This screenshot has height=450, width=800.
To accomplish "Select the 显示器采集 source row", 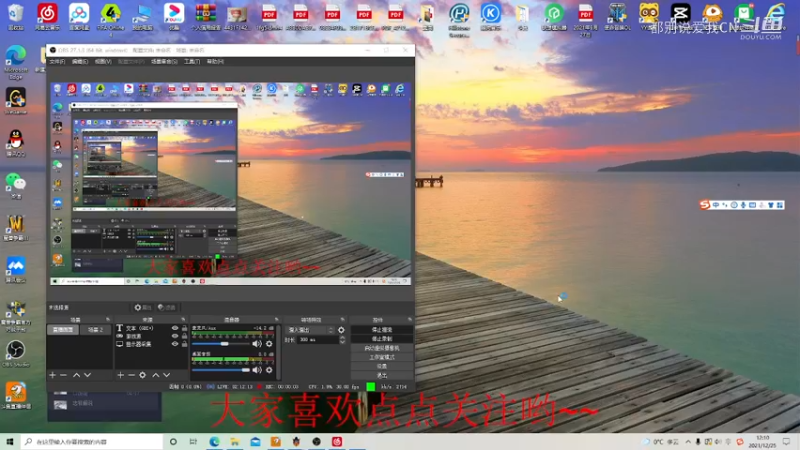I will [152, 344].
